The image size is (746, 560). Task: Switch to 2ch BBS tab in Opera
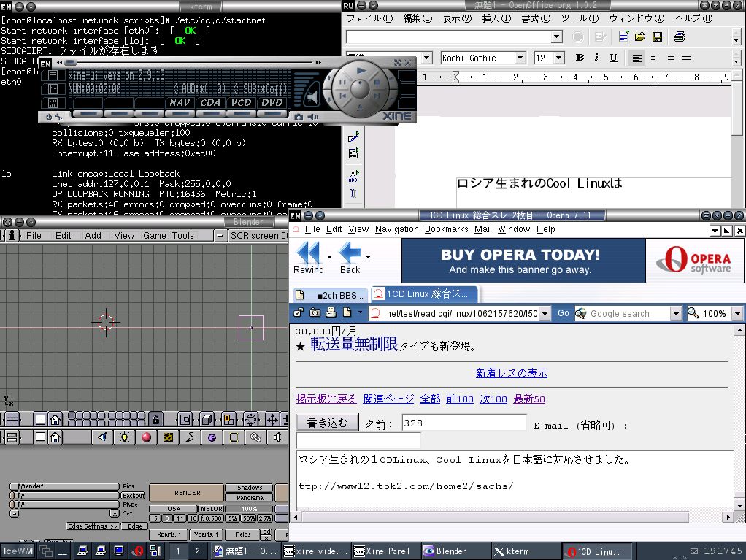point(331,295)
